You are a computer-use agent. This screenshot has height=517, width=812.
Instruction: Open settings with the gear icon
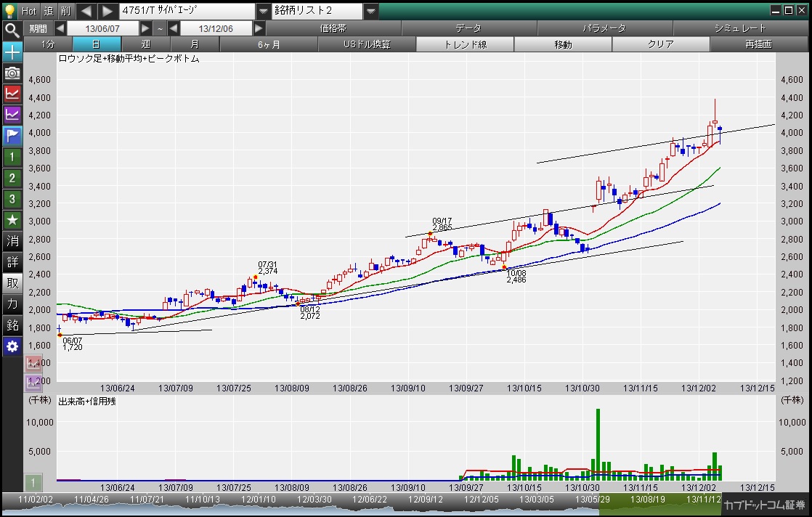click(x=12, y=346)
